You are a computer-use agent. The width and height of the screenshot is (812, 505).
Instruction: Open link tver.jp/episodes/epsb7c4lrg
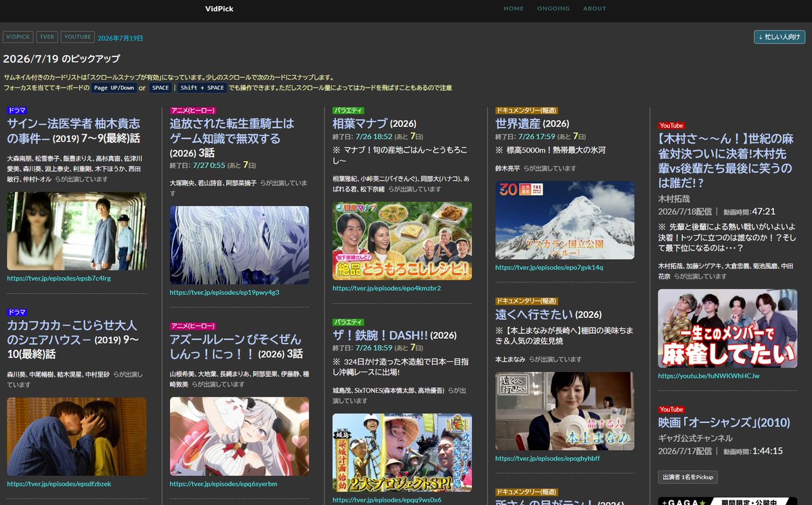pos(59,278)
